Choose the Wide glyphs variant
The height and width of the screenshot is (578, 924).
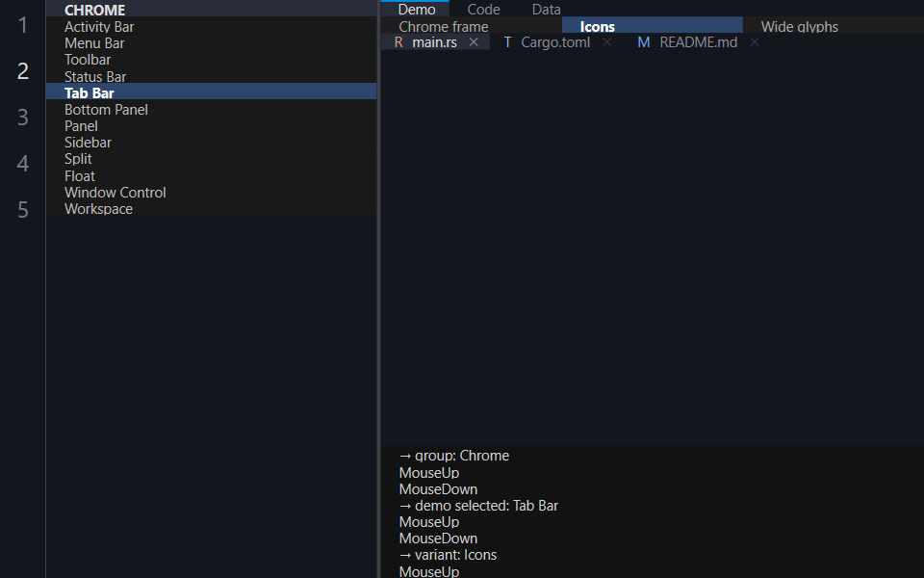[834, 26]
